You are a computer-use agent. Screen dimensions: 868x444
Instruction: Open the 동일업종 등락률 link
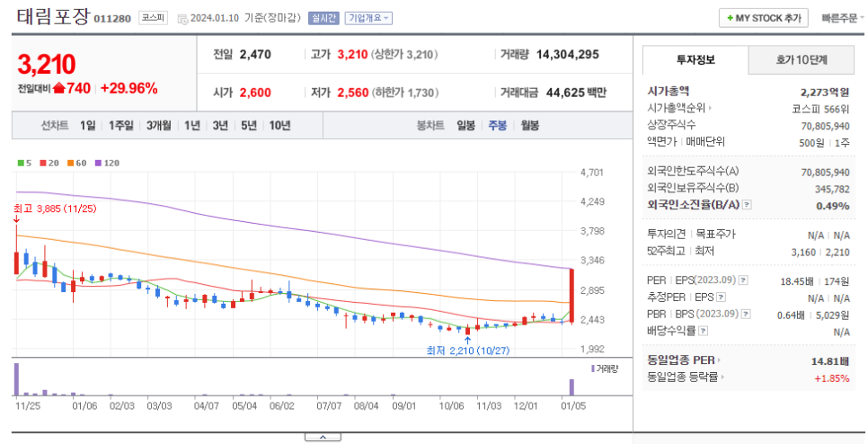[x=683, y=377]
